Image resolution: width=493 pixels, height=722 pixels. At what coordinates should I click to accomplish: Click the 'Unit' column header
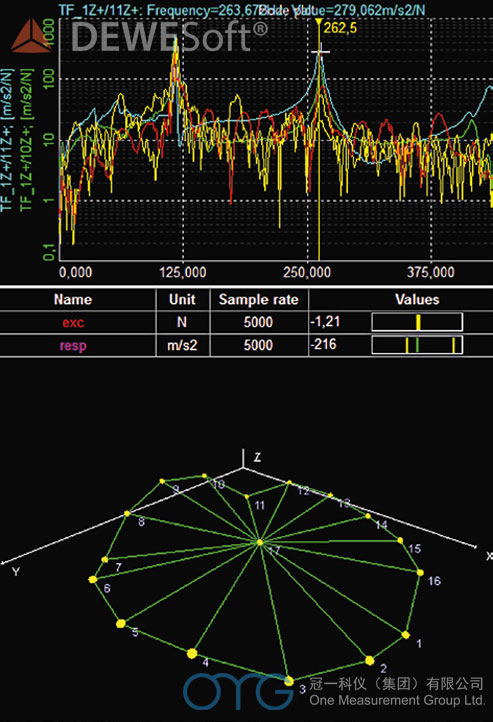click(182, 300)
